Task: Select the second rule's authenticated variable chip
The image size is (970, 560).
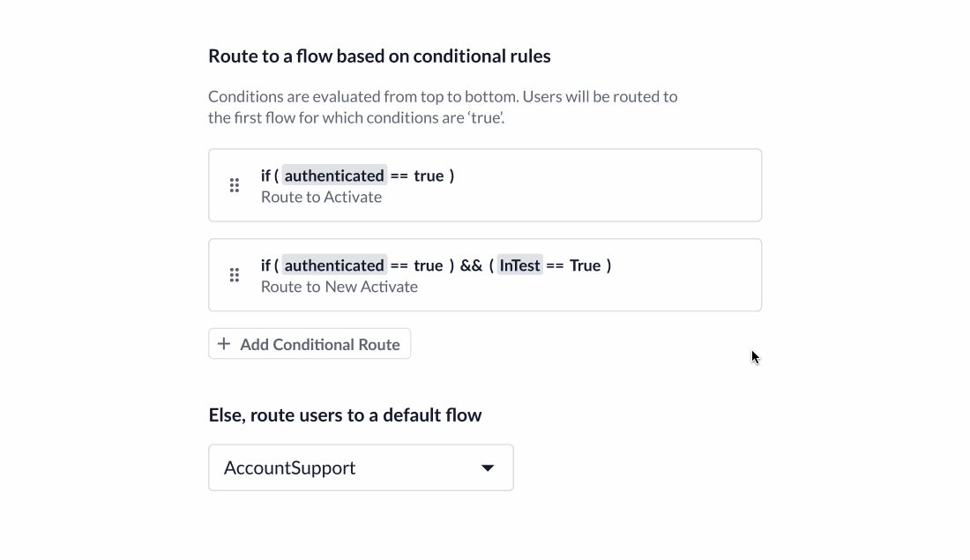Action: tap(334, 265)
